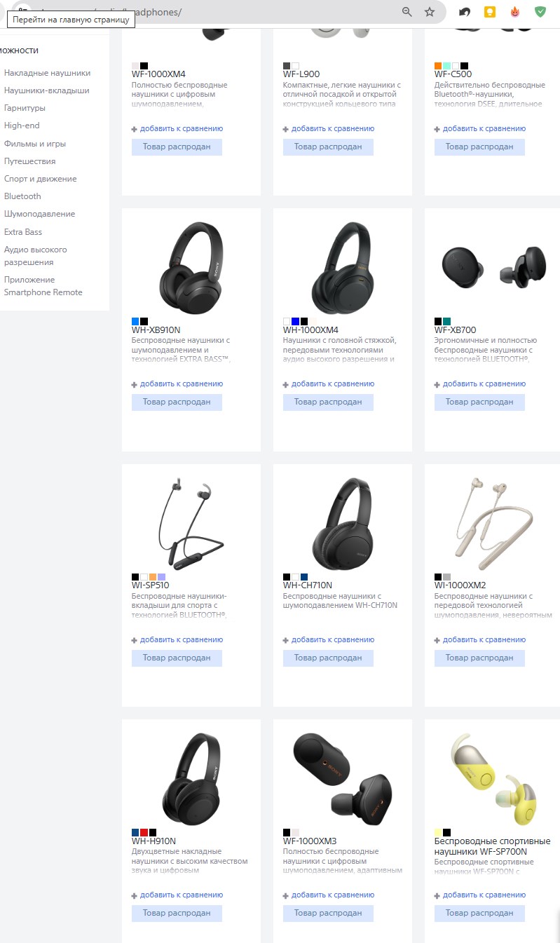The height and width of the screenshot is (943, 560).
Task: Open Накладные наушники sidebar category
Action: (x=47, y=73)
